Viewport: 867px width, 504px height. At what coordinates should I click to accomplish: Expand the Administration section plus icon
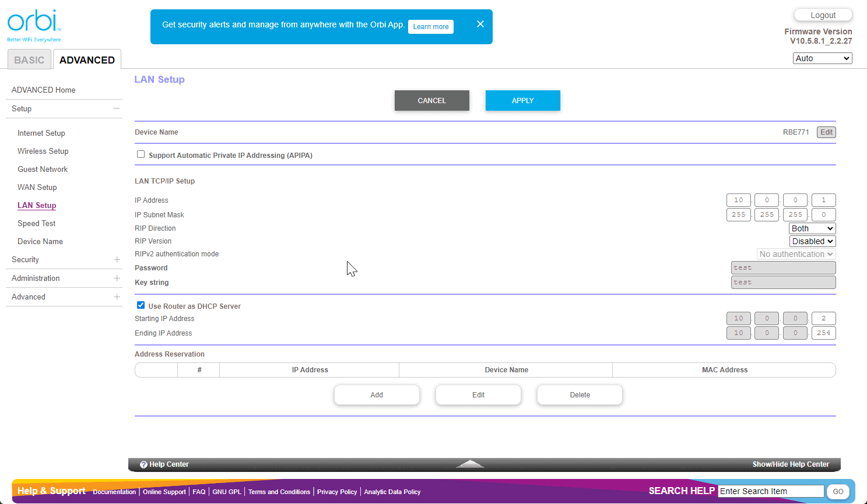click(117, 279)
